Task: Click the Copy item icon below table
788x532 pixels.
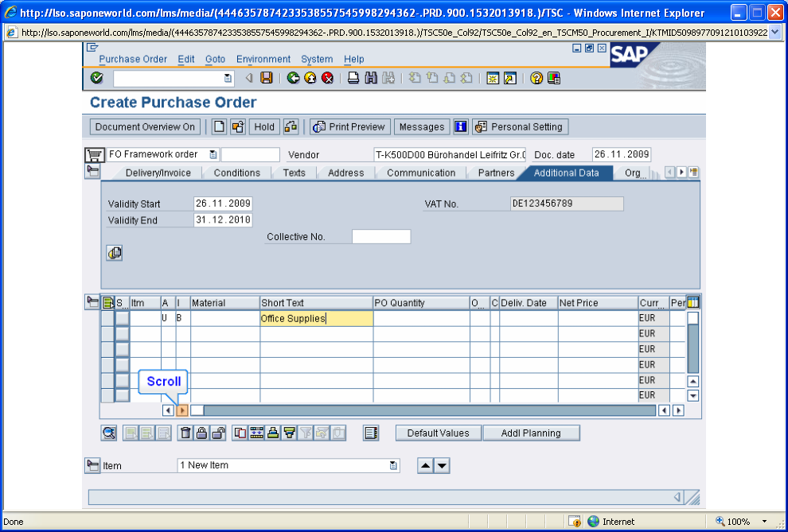Action: tap(240, 433)
